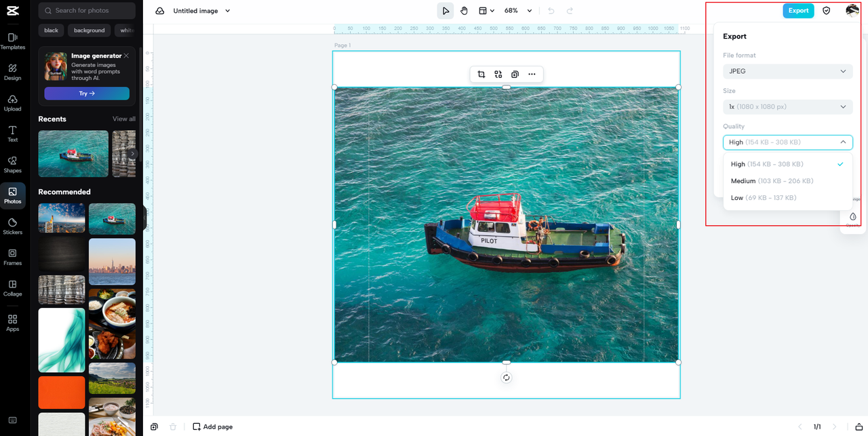Click the 'background' search tag
The height and width of the screenshot is (436, 868).
(90, 31)
